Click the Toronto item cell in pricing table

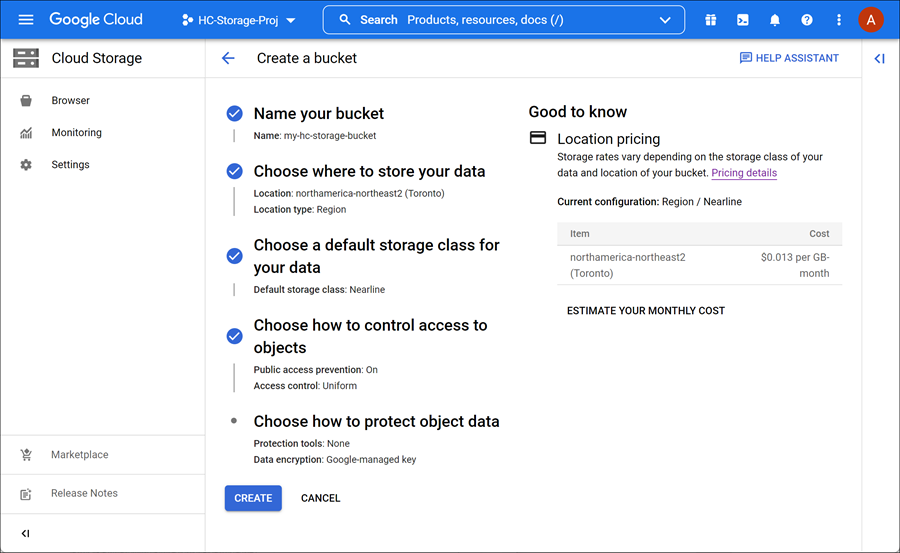pyautogui.click(x=627, y=265)
